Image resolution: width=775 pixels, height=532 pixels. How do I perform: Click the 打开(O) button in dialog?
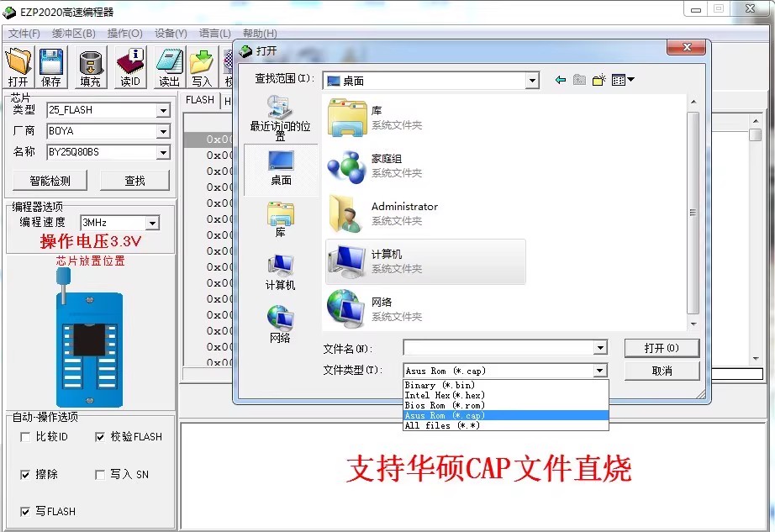[x=662, y=348]
